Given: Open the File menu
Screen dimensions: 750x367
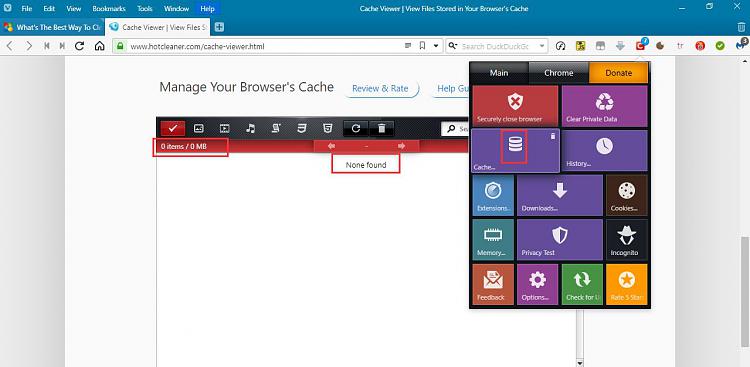Looking at the screenshot, I should (27, 9).
